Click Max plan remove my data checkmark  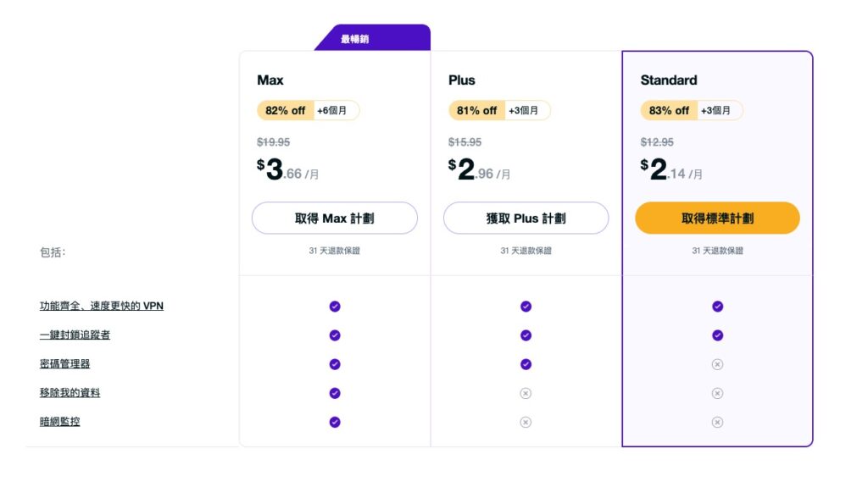click(335, 393)
